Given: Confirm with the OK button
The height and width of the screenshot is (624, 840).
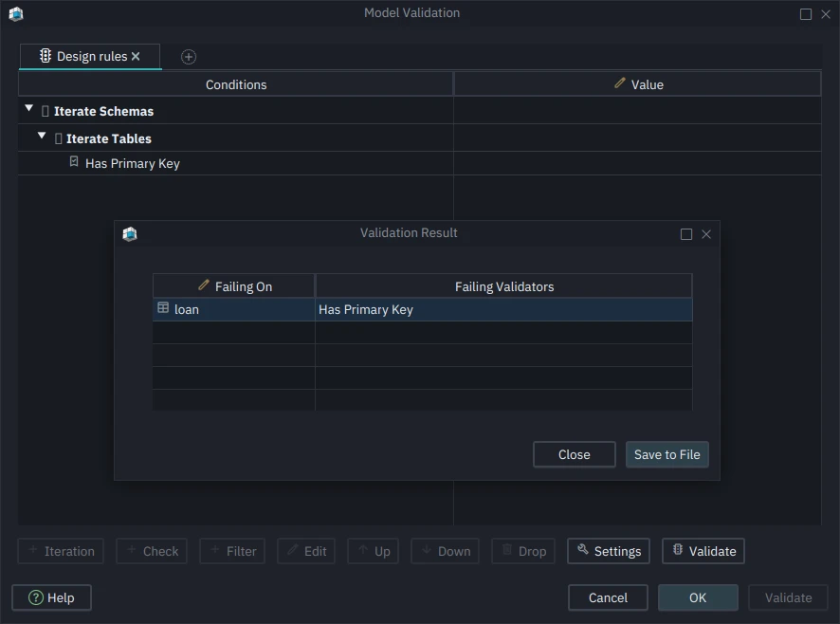Looking at the screenshot, I should 698,597.
